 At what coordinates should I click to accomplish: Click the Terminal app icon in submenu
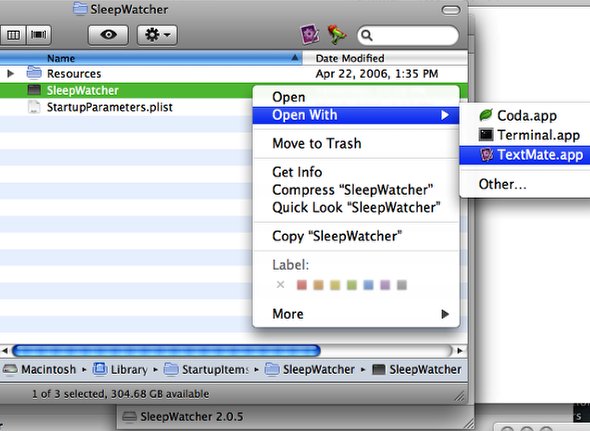pos(486,134)
